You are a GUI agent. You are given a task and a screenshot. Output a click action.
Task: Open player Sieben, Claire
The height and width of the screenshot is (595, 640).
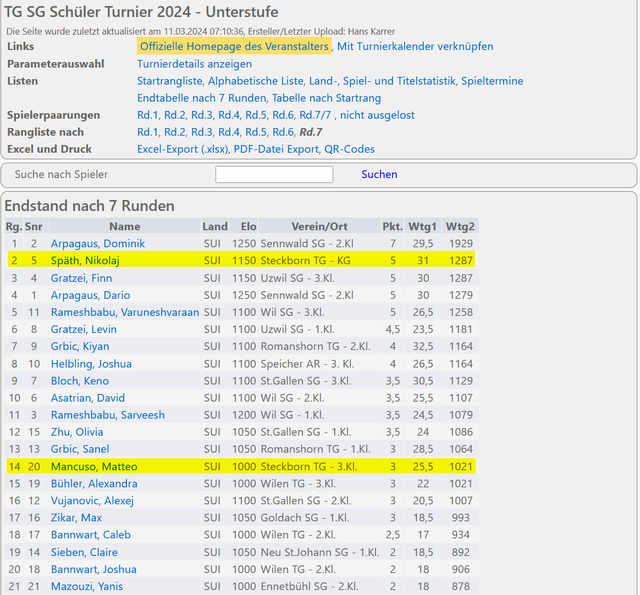[84, 552]
